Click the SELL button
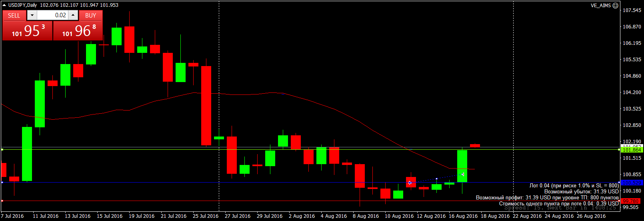The image size is (644, 221). click(14, 15)
